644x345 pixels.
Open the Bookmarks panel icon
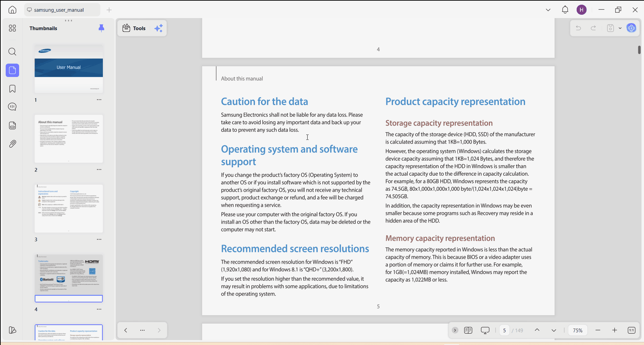tap(12, 89)
